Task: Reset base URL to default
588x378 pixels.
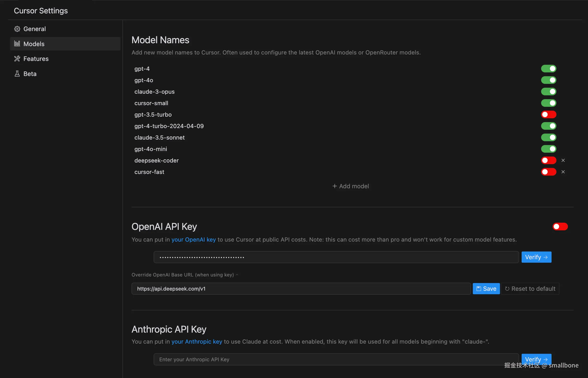Action: click(x=530, y=289)
